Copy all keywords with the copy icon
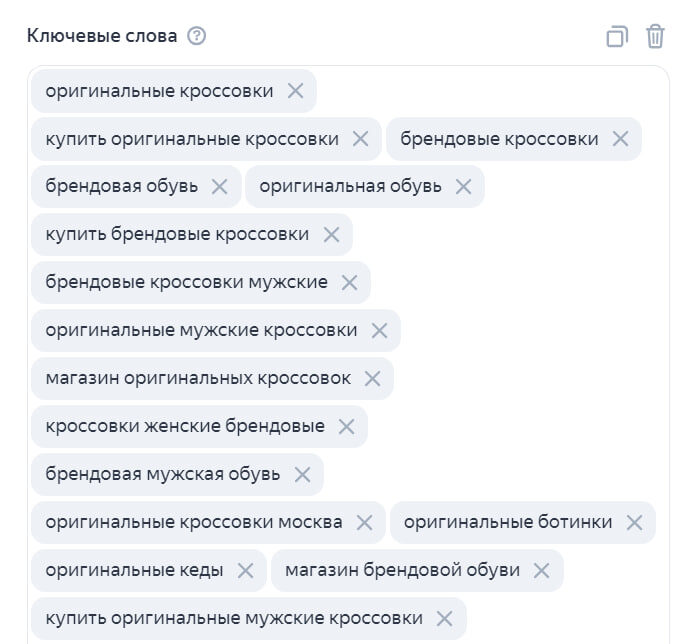Viewport: 688px width, 644px height. coord(617,37)
